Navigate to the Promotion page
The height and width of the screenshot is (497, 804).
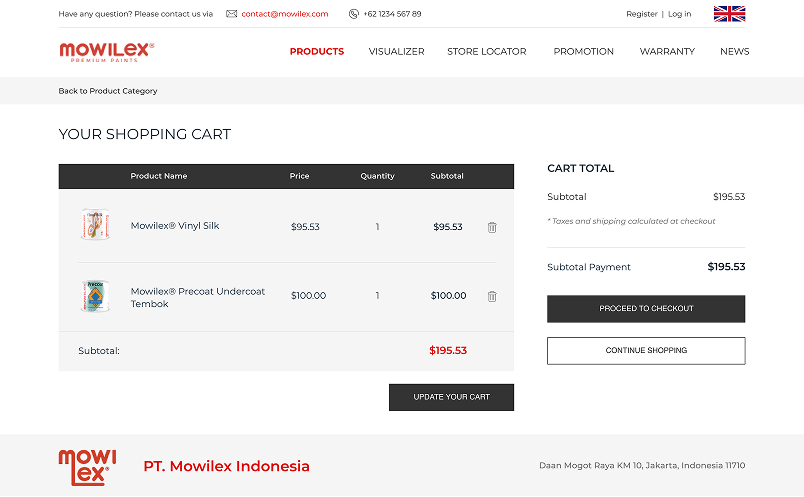click(x=583, y=52)
